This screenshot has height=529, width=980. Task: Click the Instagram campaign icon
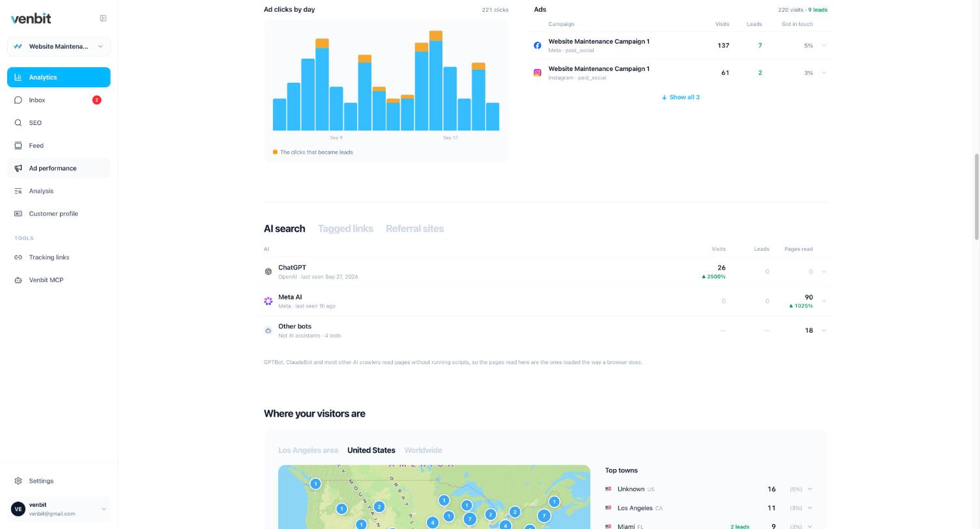(x=538, y=73)
